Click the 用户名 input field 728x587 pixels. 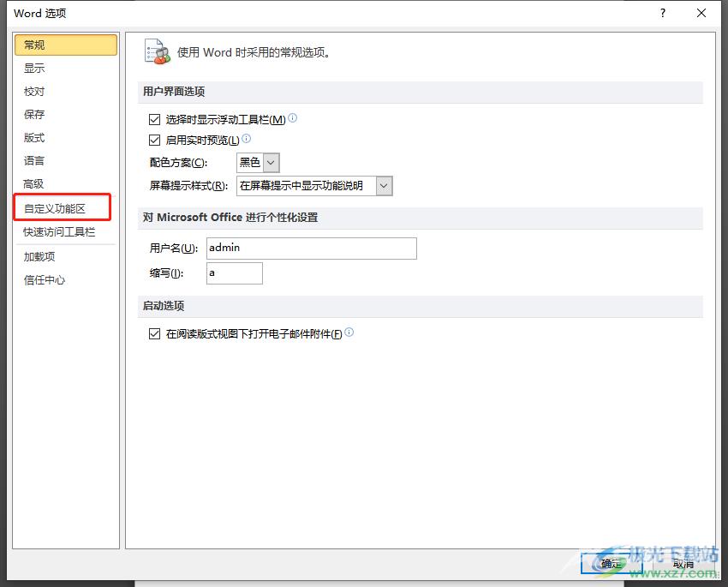tap(312, 249)
